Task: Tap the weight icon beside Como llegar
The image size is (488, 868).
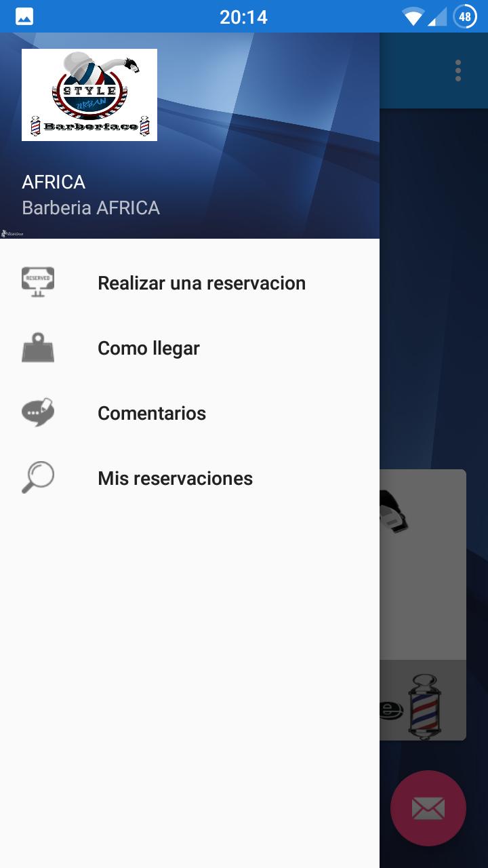Action: (38, 348)
